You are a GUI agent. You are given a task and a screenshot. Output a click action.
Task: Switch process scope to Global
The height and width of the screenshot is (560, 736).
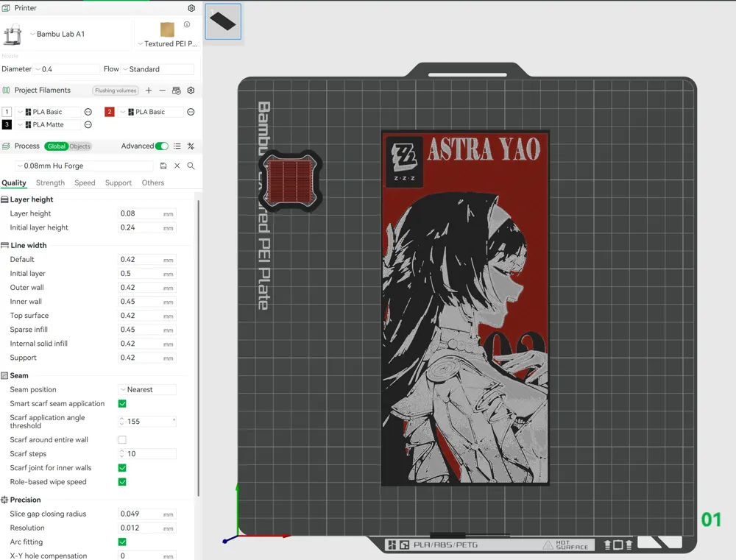pos(57,146)
